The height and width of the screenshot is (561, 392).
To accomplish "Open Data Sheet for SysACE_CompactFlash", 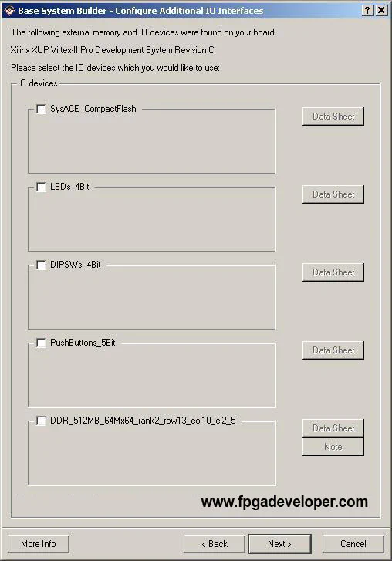I will click(x=333, y=117).
